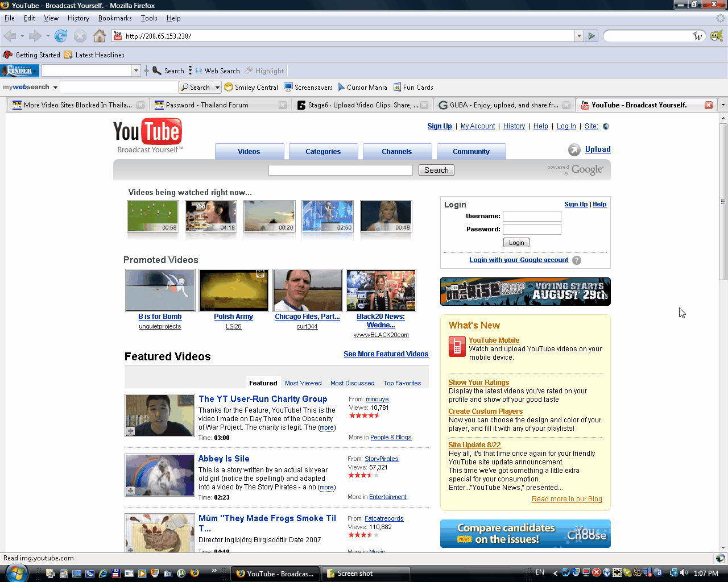Click the Smiley Central toolbar item
Screen dimensions: 728x582
[x=251, y=87]
